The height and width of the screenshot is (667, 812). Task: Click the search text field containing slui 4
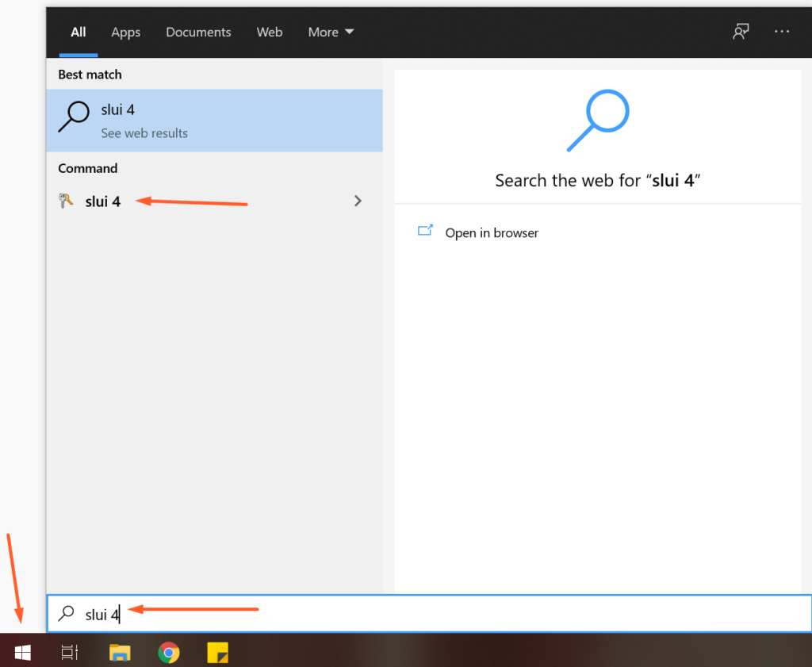(x=429, y=614)
